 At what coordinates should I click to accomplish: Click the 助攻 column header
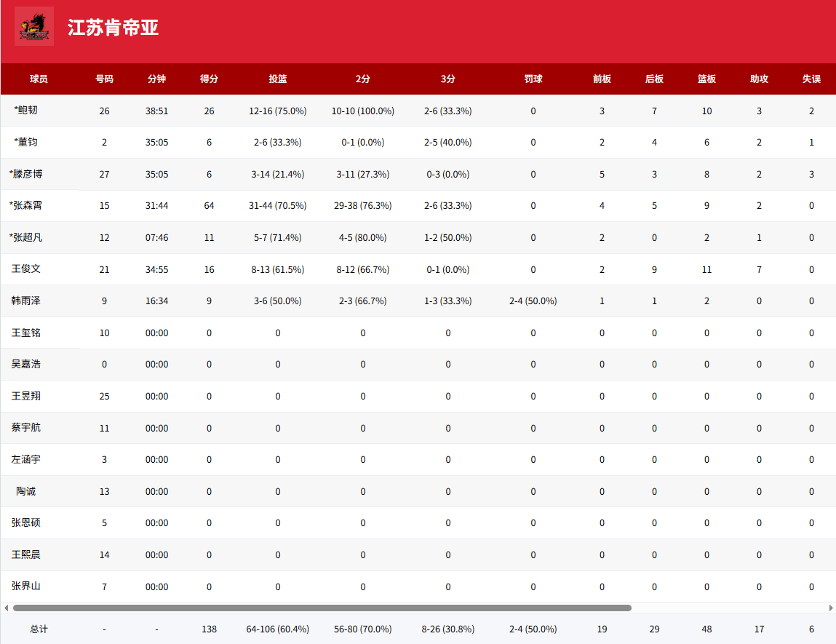tap(759, 79)
